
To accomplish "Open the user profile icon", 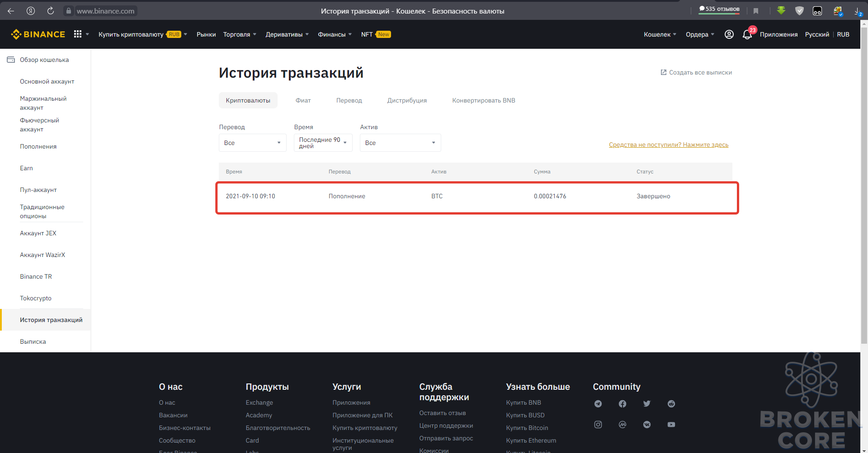I will [729, 34].
